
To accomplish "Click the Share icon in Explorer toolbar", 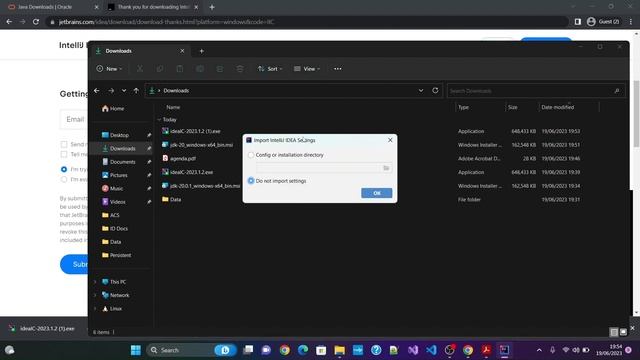I will coord(220,69).
